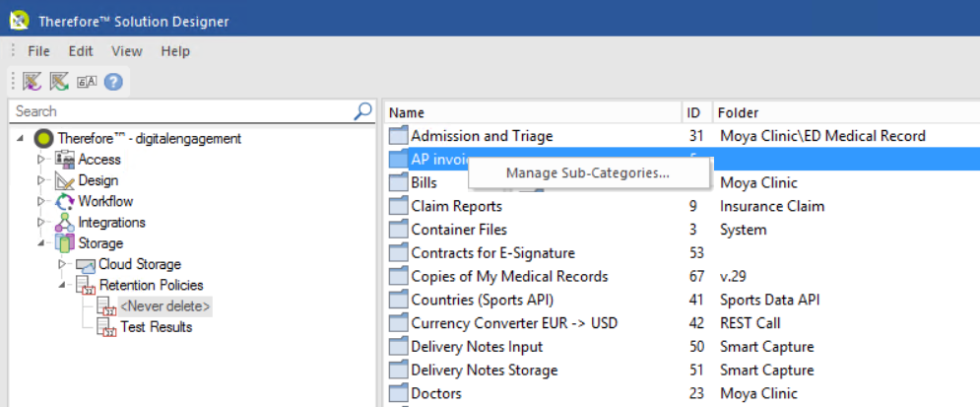Click the Countries (Sports API) category icon
This screenshot has height=407, width=980.
pyautogui.click(x=398, y=300)
